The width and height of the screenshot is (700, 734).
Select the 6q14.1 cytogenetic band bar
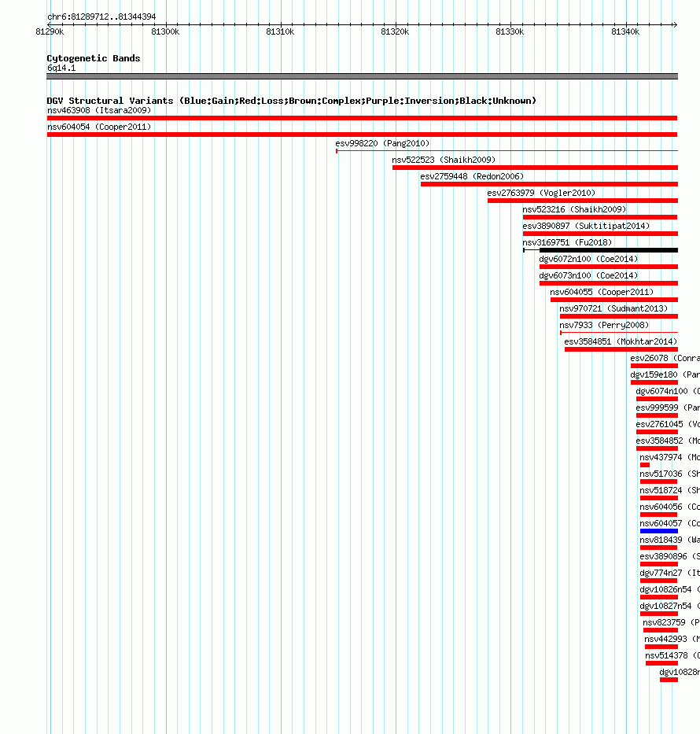click(x=362, y=76)
